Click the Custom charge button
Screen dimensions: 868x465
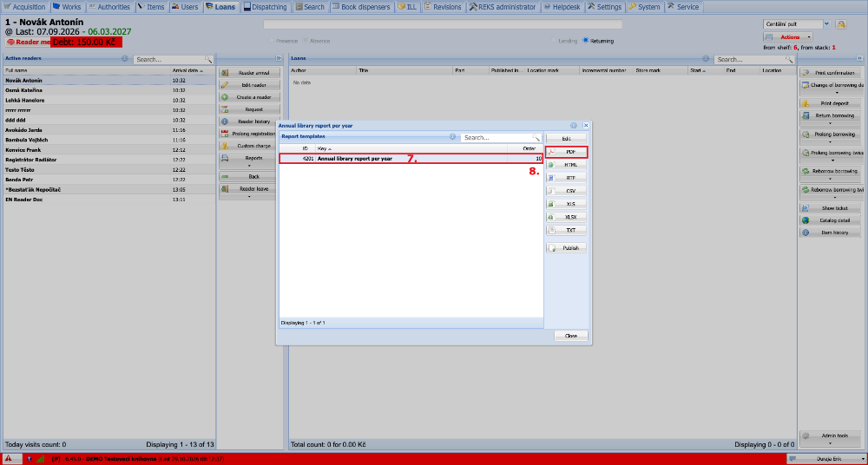(x=249, y=146)
